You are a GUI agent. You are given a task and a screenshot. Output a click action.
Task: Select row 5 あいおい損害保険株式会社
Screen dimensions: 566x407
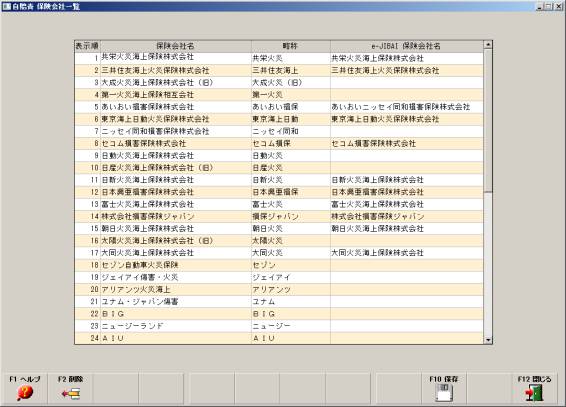pyautogui.click(x=175, y=107)
